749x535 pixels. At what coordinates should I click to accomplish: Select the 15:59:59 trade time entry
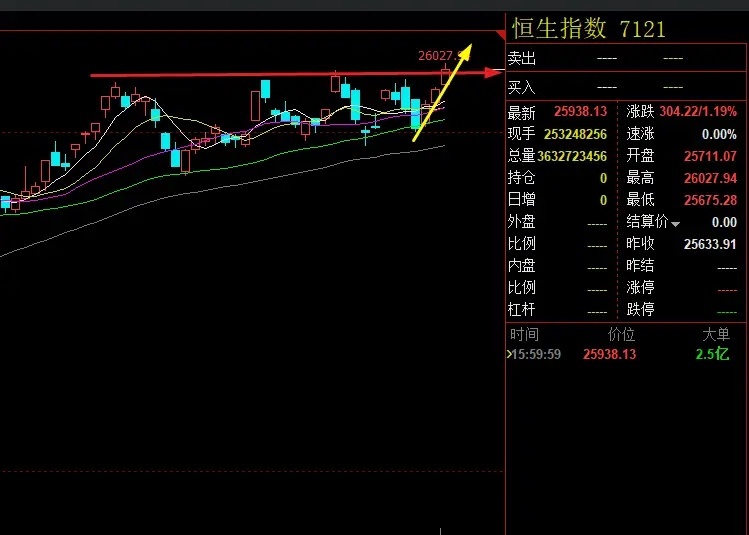pyautogui.click(x=535, y=354)
